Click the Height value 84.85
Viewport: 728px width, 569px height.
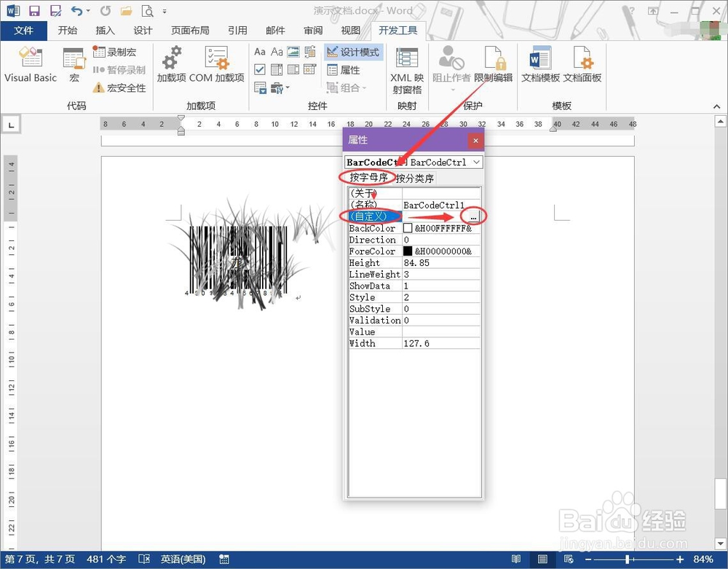coord(441,262)
